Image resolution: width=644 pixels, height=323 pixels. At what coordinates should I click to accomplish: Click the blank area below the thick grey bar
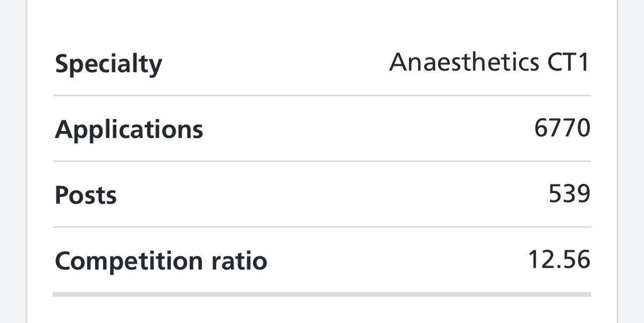pyautogui.click(x=322, y=311)
